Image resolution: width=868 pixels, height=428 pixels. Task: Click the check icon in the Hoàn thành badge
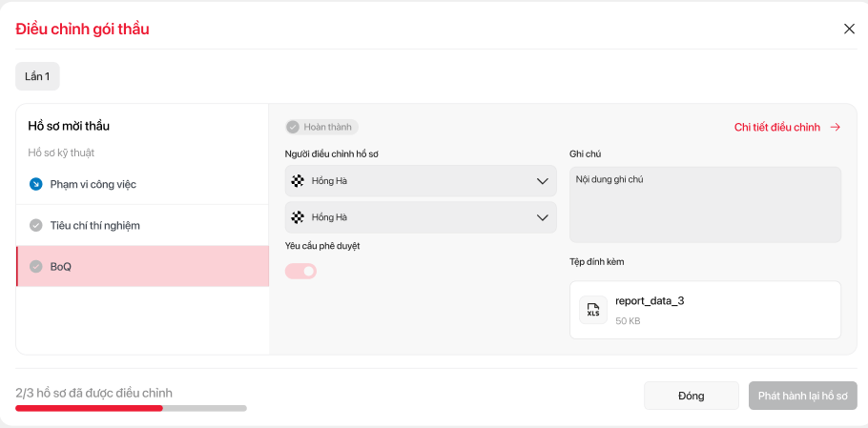point(293,127)
